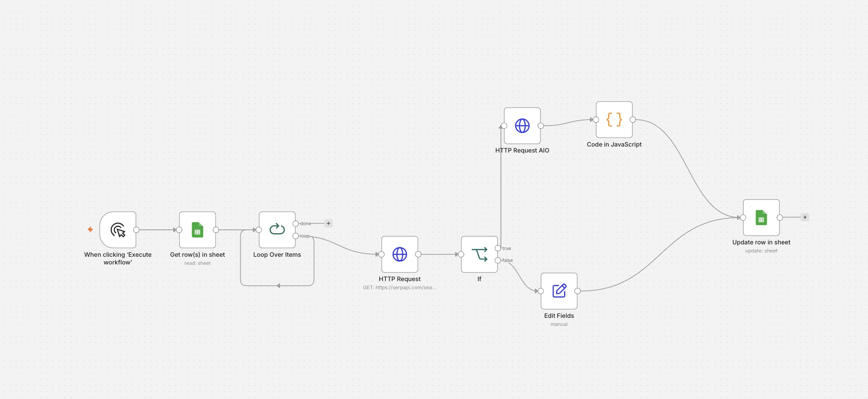Select the Update row in sheet node
This screenshot has height=399, width=868.
[762, 217]
